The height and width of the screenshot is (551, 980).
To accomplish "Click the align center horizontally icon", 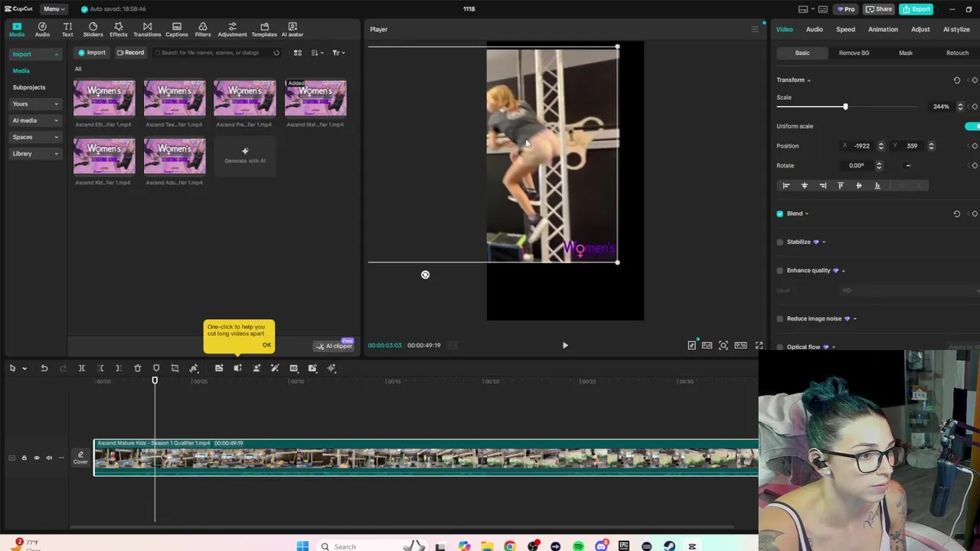I will pyautogui.click(x=804, y=185).
